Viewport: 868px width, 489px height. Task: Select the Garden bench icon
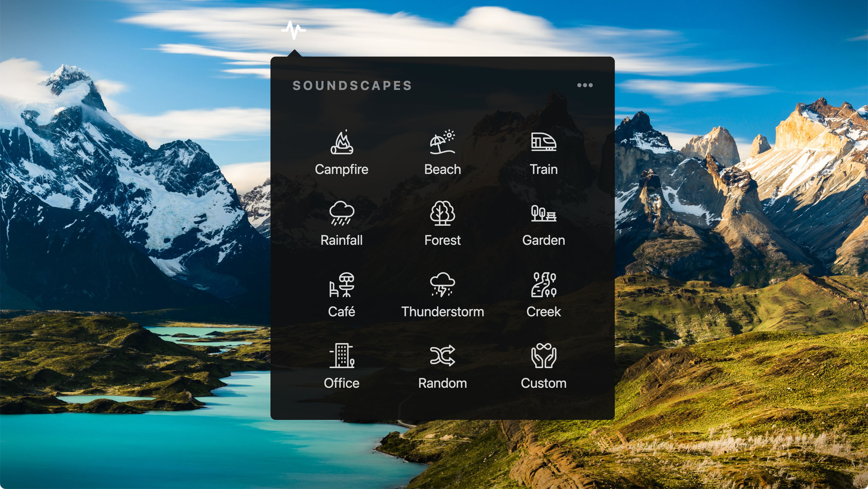544,213
